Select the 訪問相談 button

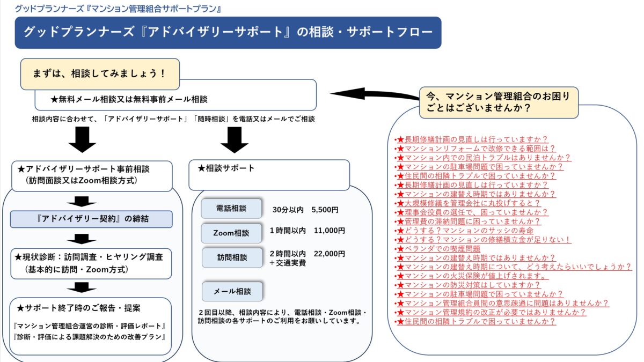click(232, 257)
